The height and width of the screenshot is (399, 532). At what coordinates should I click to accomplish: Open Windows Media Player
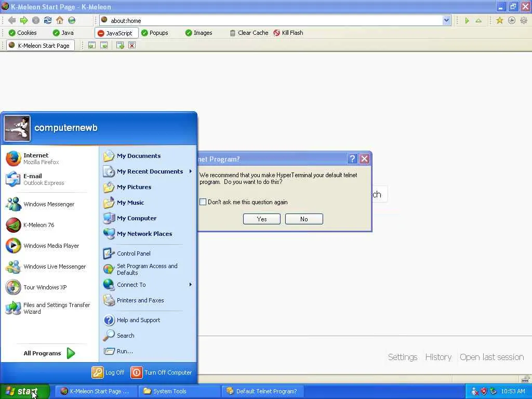[x=49, y=246]
